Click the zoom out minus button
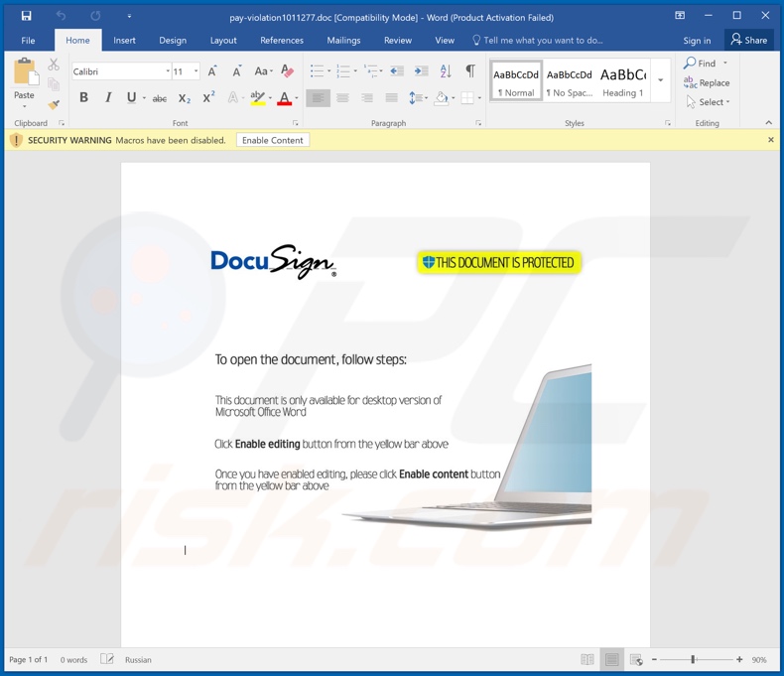This screenshot has width=784, height=676. [654, 659]
